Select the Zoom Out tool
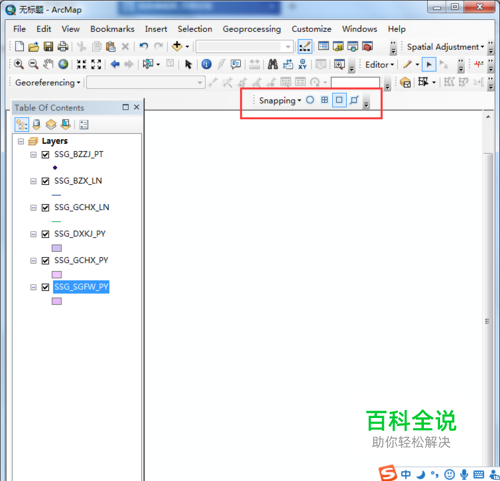Viewport: 500px width, 481px height. click(33, 64)
